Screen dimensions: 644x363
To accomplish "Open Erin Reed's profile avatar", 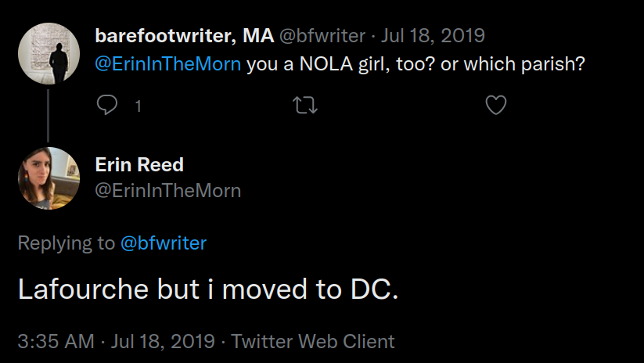I will point(49,178).
